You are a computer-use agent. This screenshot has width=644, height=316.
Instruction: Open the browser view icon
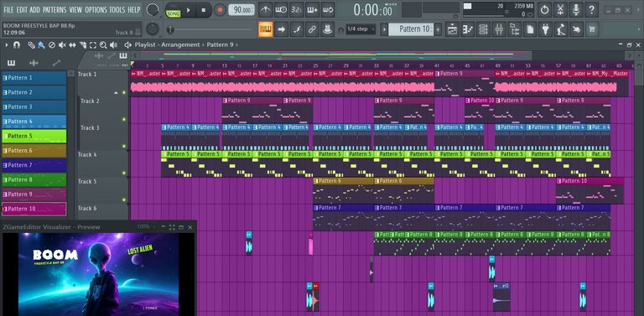click(x=515, y=29)
